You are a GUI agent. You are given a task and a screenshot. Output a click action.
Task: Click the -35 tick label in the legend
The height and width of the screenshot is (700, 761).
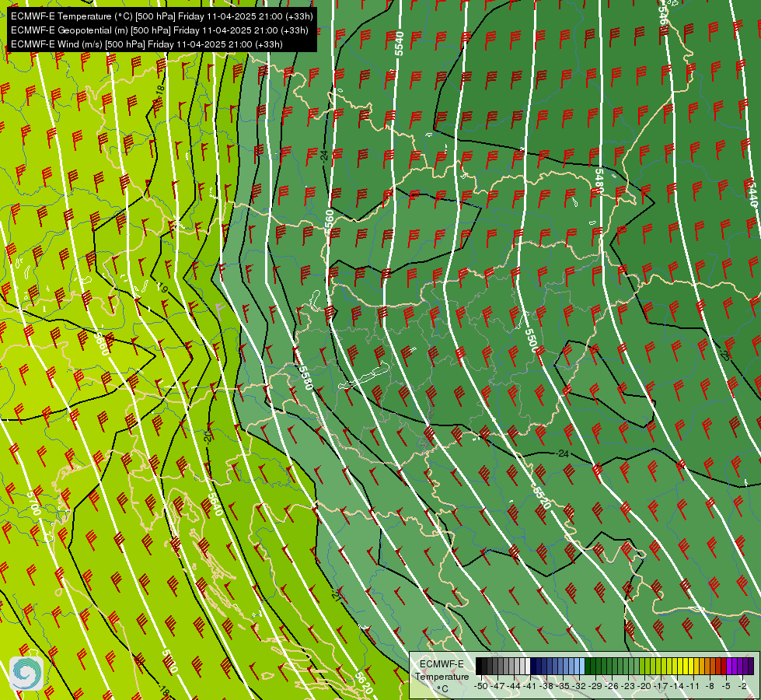pos(563,686)
